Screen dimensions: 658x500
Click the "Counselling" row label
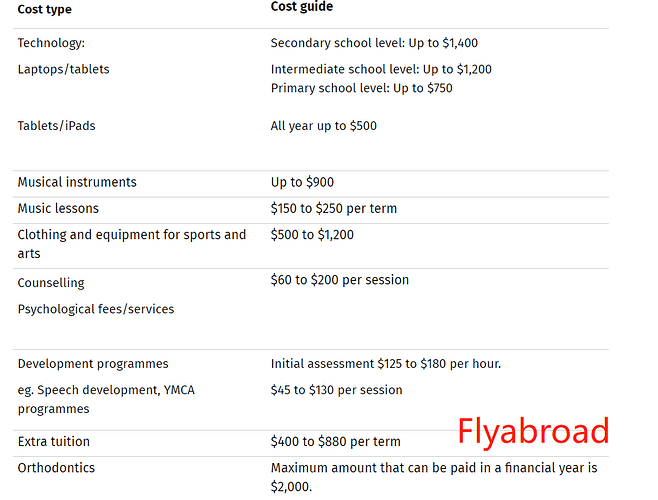click(x=51, y=283)
